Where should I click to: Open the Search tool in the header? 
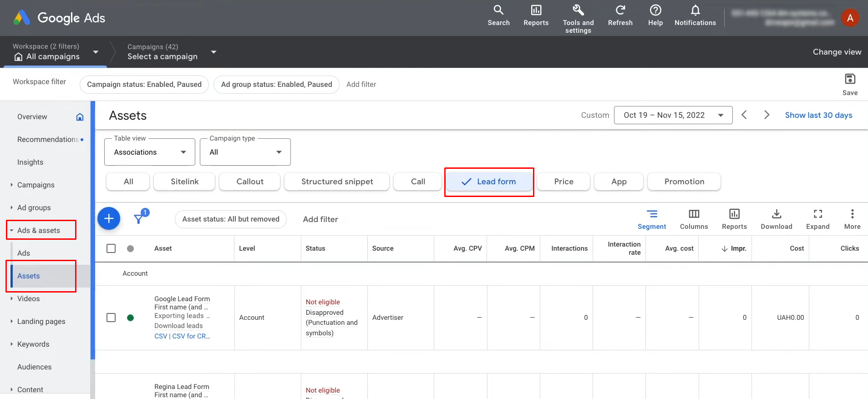[498, 16]
